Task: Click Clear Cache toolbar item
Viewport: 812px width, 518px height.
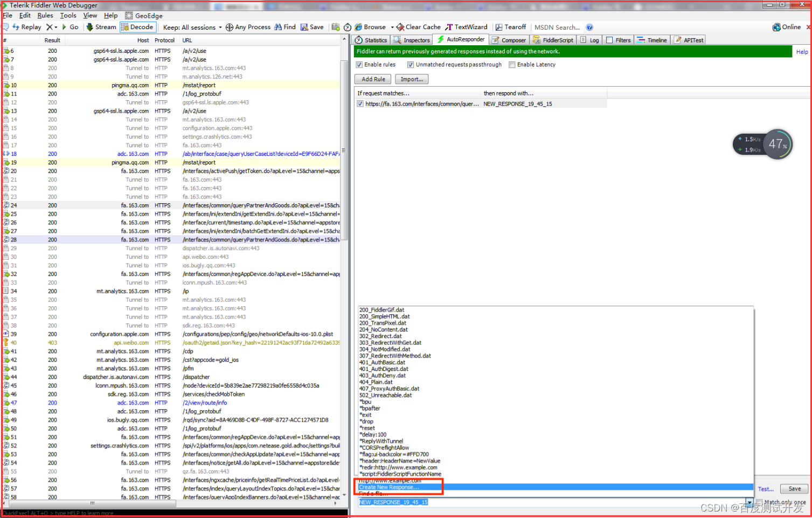Action: pyautogui.click(x=419, y=27)
